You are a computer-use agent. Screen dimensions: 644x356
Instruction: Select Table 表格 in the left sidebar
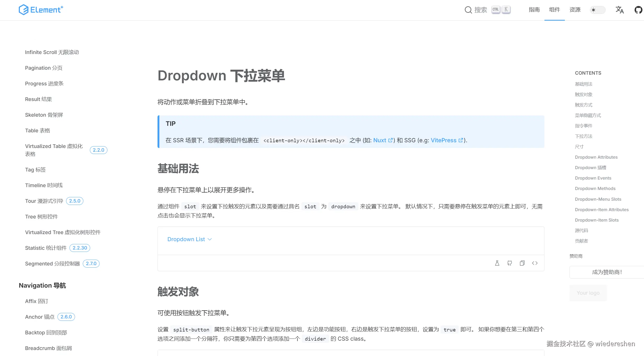37,130
